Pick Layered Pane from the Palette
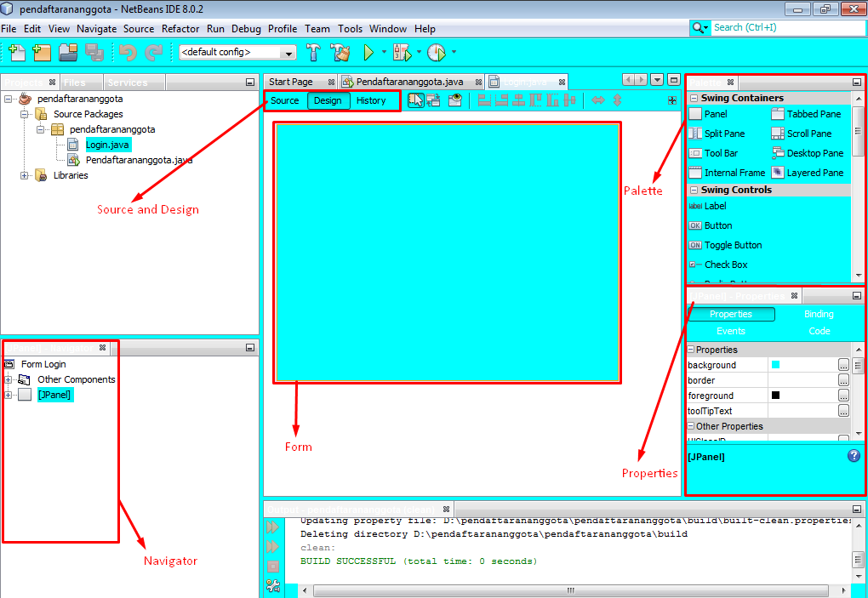 [808, 173]
